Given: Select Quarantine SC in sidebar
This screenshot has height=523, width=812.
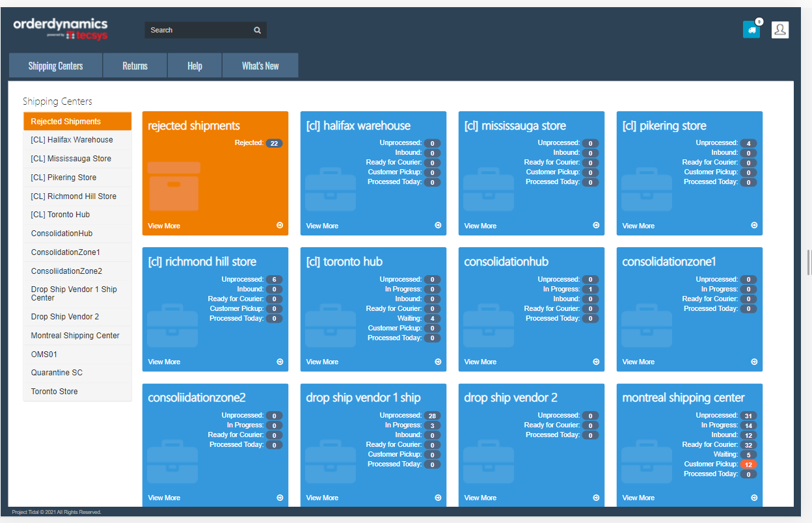Looking at the screenshot, I should (x=77, y=373).
